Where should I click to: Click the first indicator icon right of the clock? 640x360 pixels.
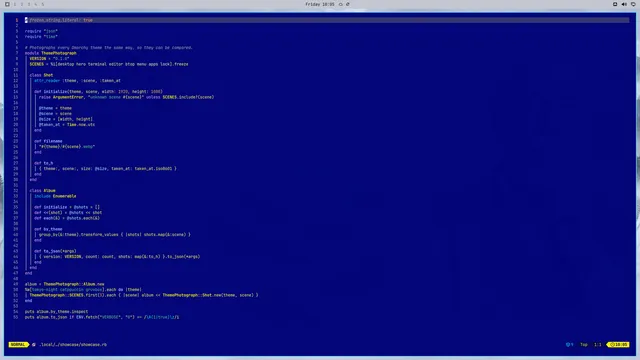pos(341,4)
